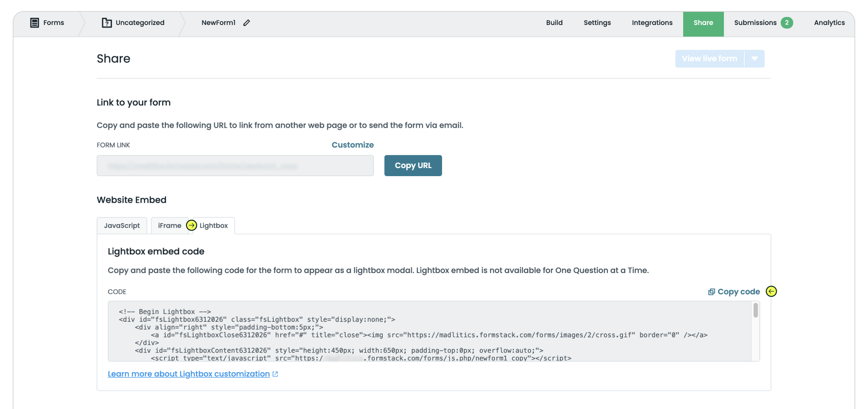Click the copy icon beside Copy code
The width and height of the screenshot is (868, 409).
click(712, 292)
